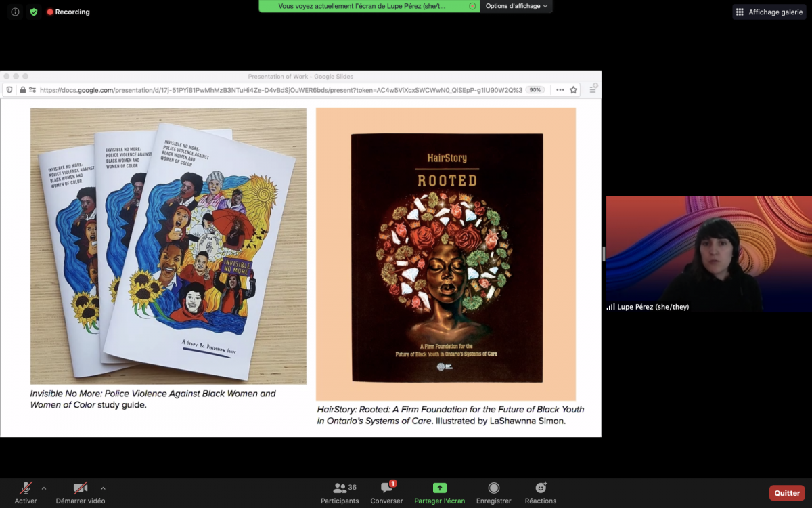This screenshot has width=812, height=508.
Task: Click the HairStory: Rooted caption text
Action: click(451, 415)
